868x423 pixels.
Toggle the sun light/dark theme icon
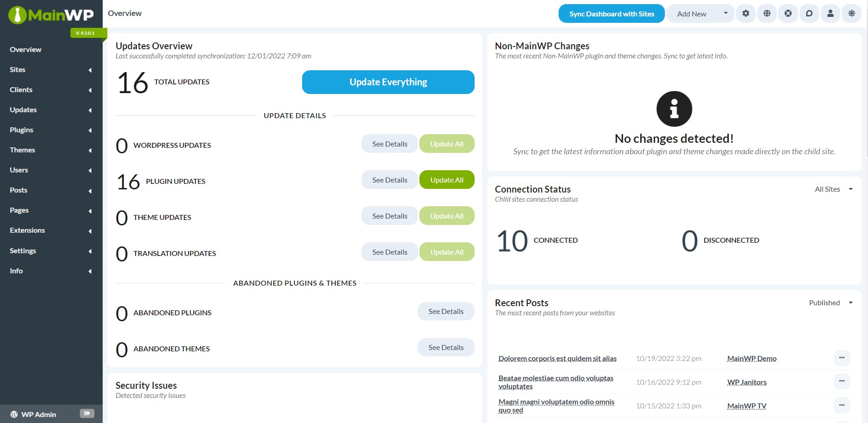click(852, 14)
